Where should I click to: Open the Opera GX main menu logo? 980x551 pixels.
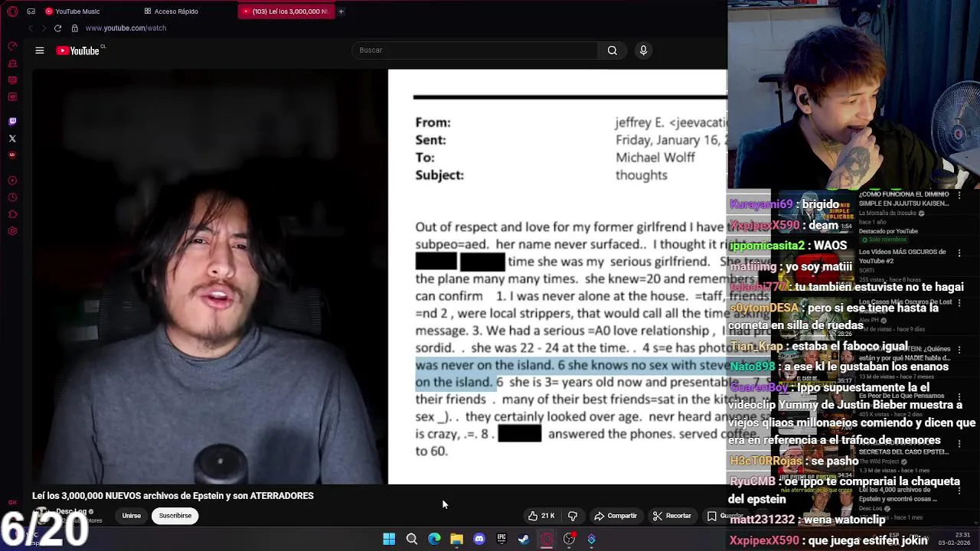tap(12, 11)
